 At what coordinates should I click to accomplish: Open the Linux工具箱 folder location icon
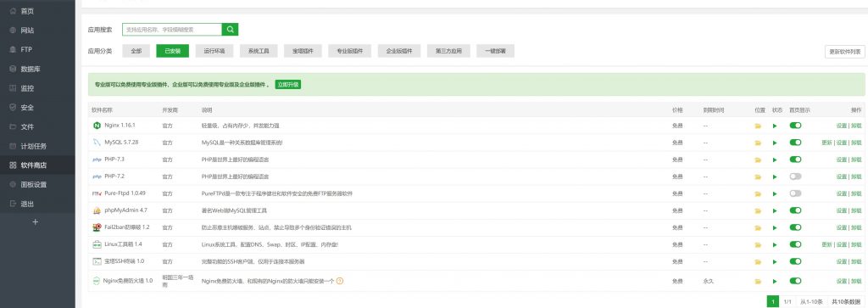(758, 245)
